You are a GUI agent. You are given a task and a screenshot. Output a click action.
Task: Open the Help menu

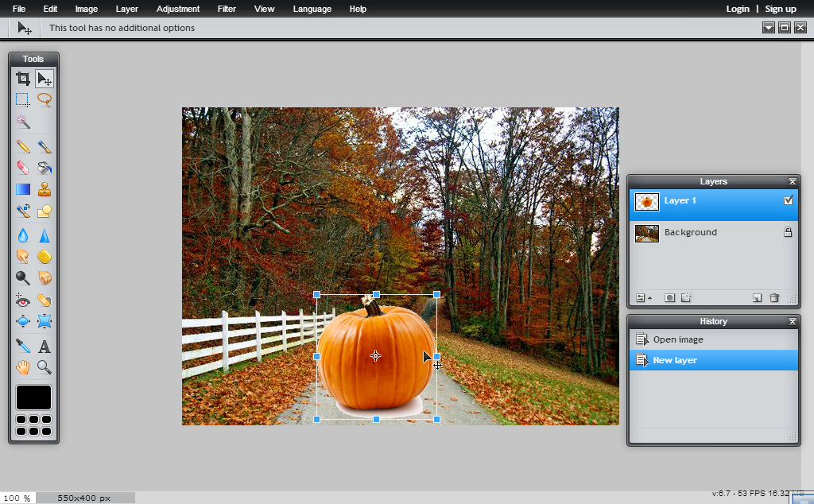tap(358, 9)
